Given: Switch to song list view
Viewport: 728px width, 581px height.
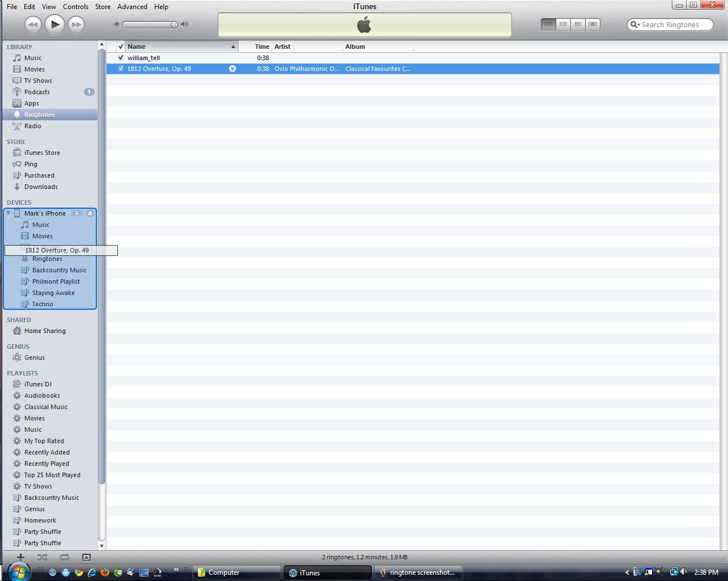Looking at the screenshot, I should click(x=548, y=24).
